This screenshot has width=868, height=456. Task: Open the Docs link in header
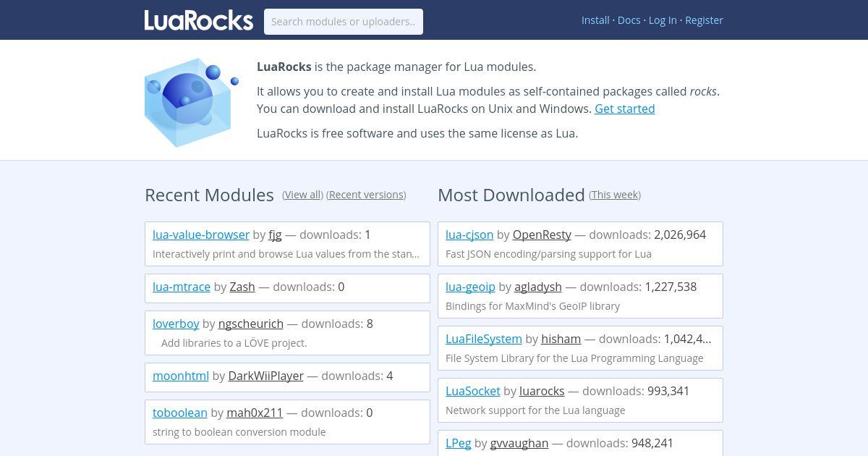[629, 20]
